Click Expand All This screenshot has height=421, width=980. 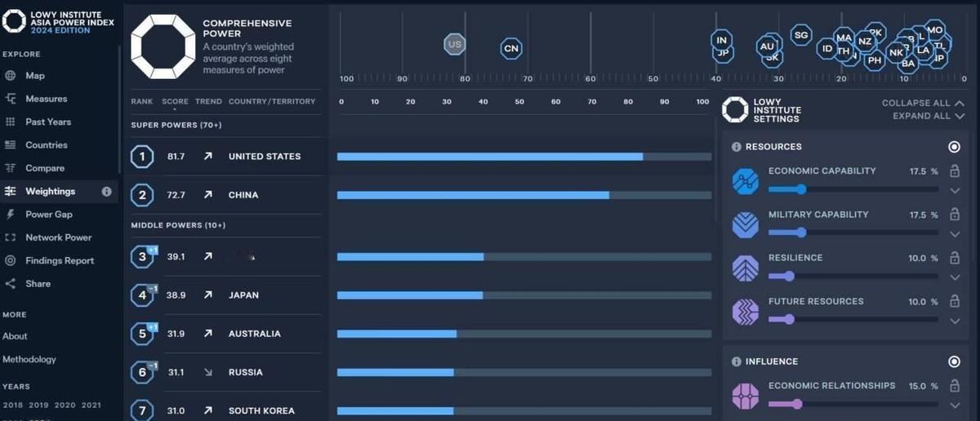click(929, 117)
